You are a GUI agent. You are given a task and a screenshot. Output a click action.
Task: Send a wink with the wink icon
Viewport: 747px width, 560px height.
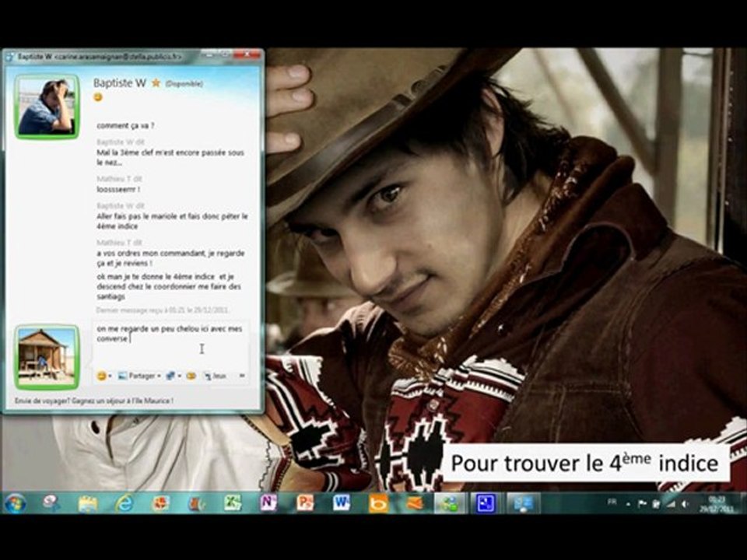pos(191,376)
